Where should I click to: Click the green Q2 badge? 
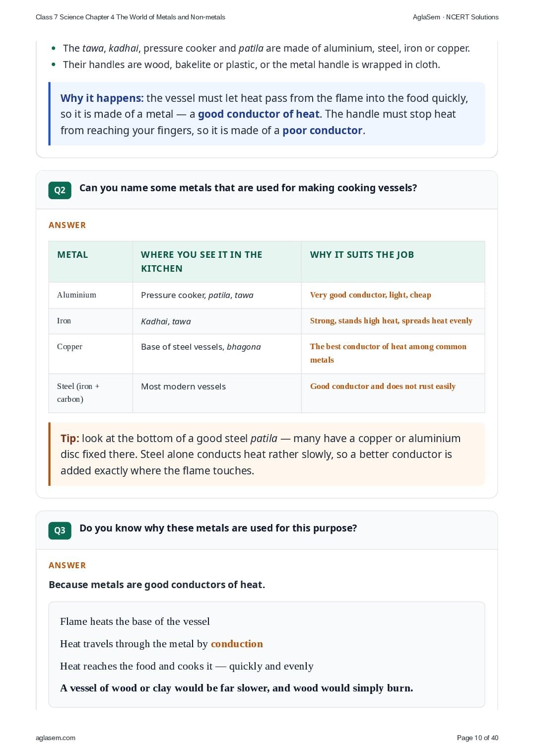coord(60,190)
